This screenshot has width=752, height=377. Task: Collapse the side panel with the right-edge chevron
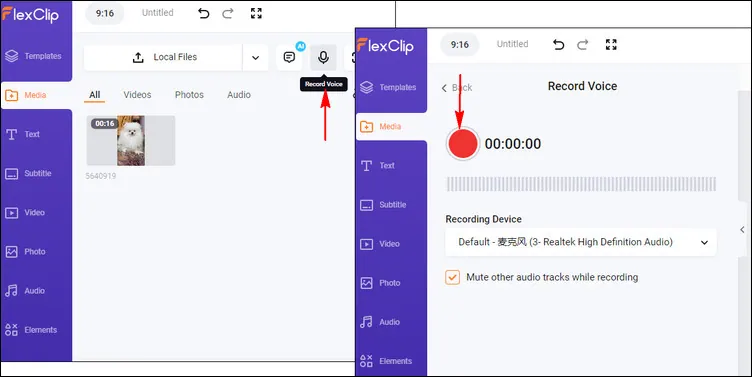[742, 230]
